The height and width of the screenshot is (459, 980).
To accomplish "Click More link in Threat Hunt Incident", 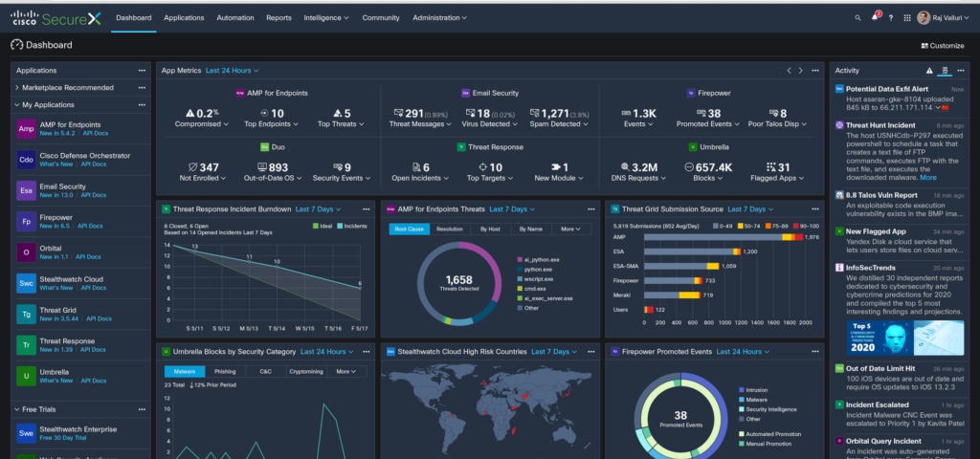I will coord(928,177).
